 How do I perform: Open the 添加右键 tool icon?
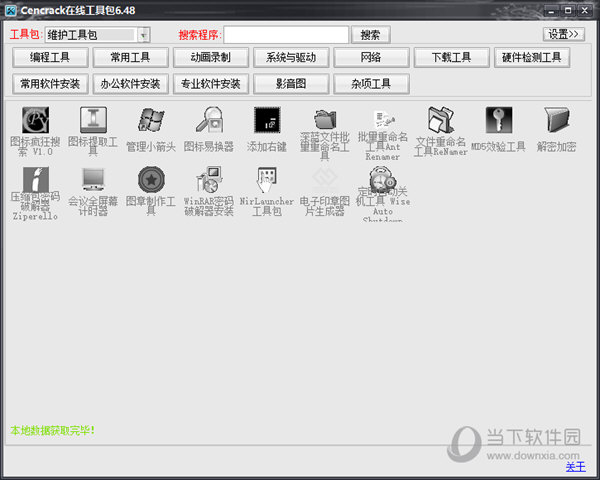tap(267, 120)
